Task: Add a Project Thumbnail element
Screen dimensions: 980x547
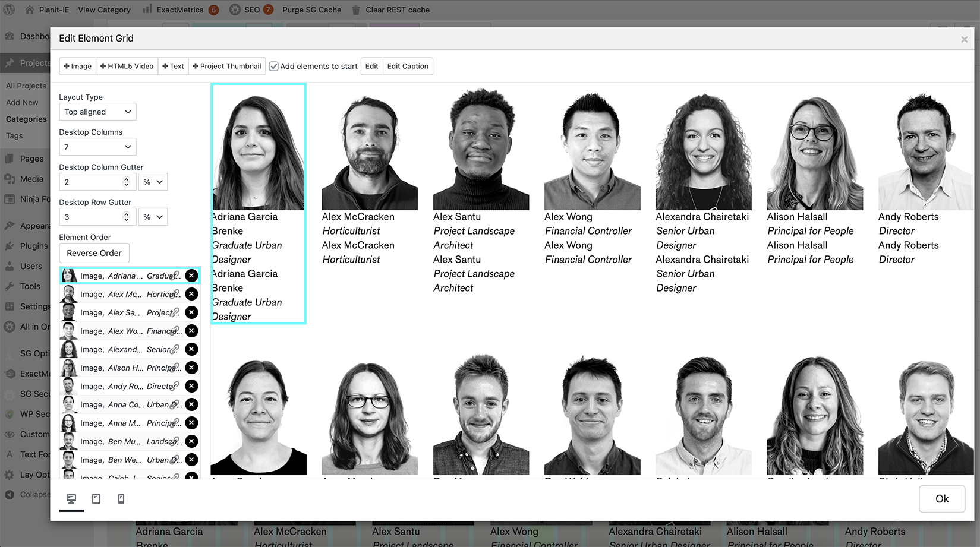Action: pyautogui.click(x=227, y=66)
